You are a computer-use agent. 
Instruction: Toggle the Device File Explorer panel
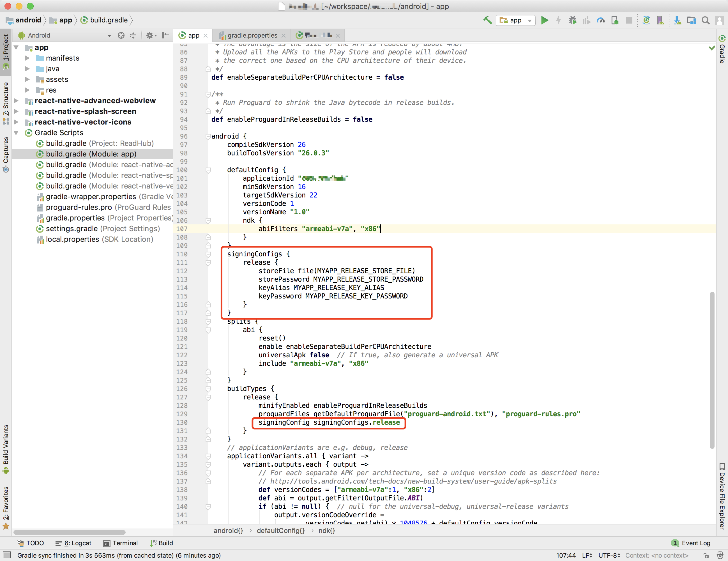[722, 496]
